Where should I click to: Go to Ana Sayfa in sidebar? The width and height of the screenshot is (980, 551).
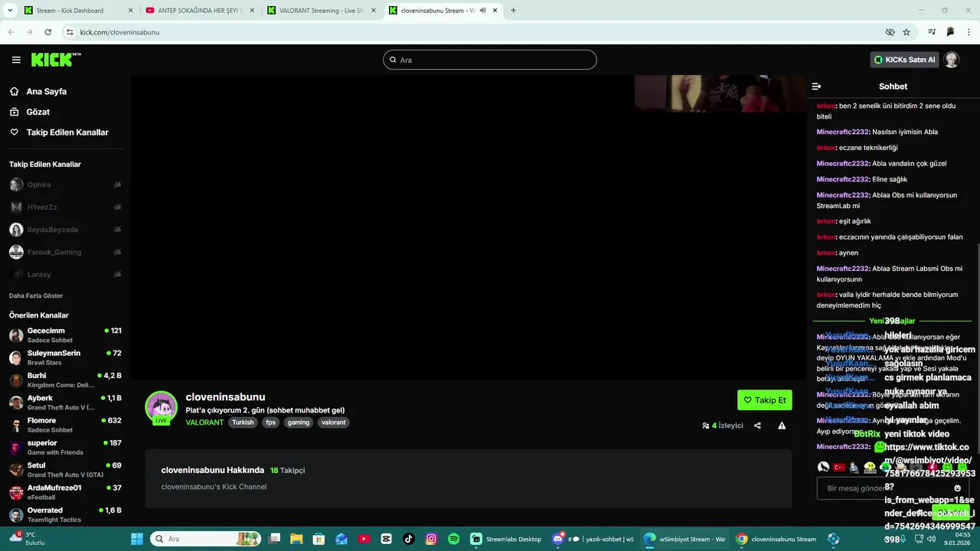click(46, 91)
